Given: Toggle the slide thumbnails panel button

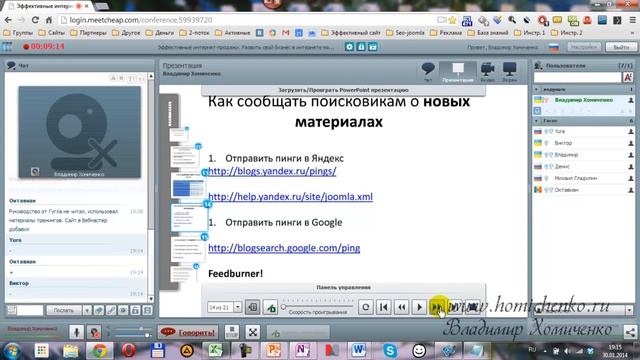Looking at the screenshot, I should [253, 307].
